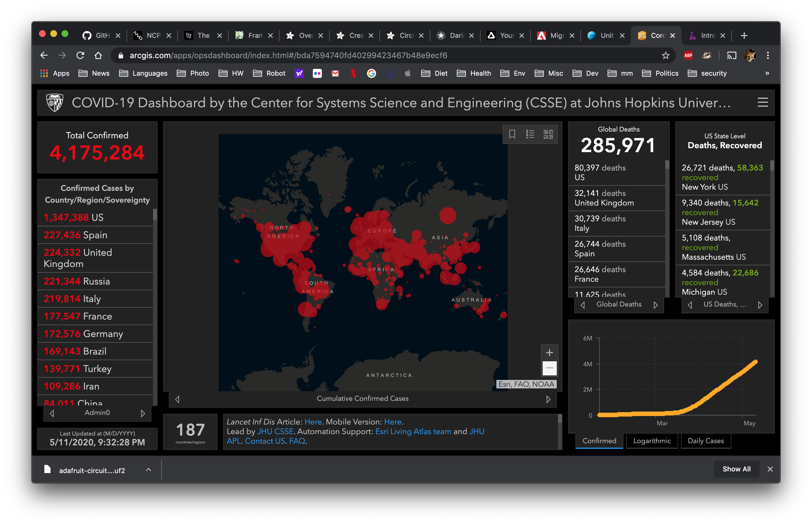Open the News bookmarks folder

pos(94,73)
